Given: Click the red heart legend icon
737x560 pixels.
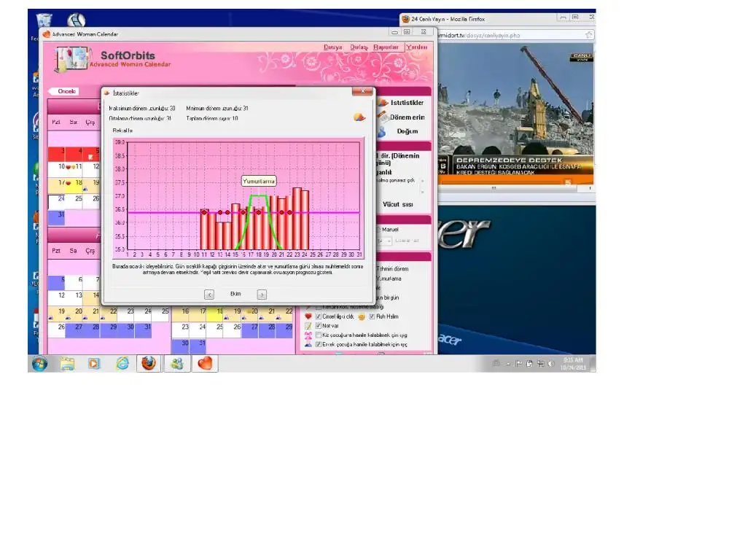Looking at the screenshot, I should coord(308,316).
